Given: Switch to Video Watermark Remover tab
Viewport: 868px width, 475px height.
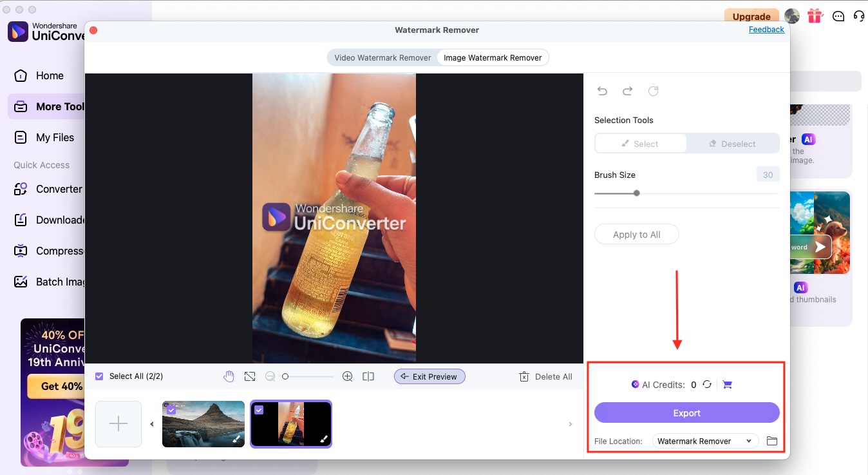Looking at the screenshot, I should click(x=382, y=57).
